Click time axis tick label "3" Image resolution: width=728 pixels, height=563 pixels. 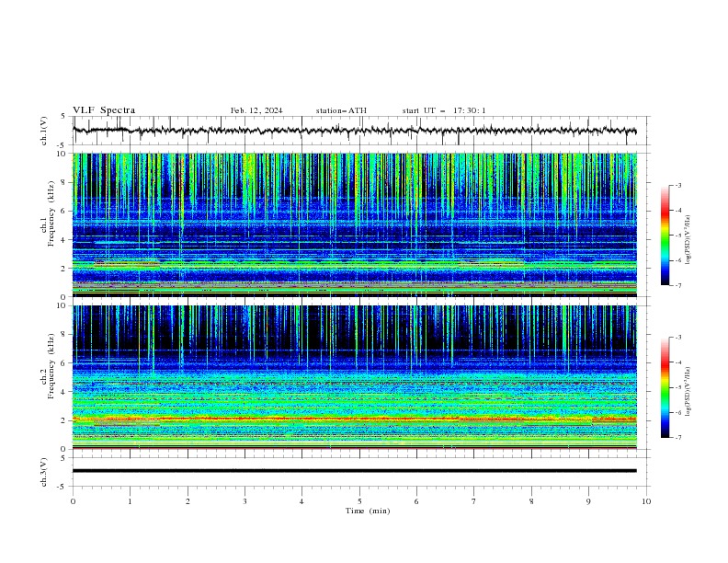coord(245,501)
